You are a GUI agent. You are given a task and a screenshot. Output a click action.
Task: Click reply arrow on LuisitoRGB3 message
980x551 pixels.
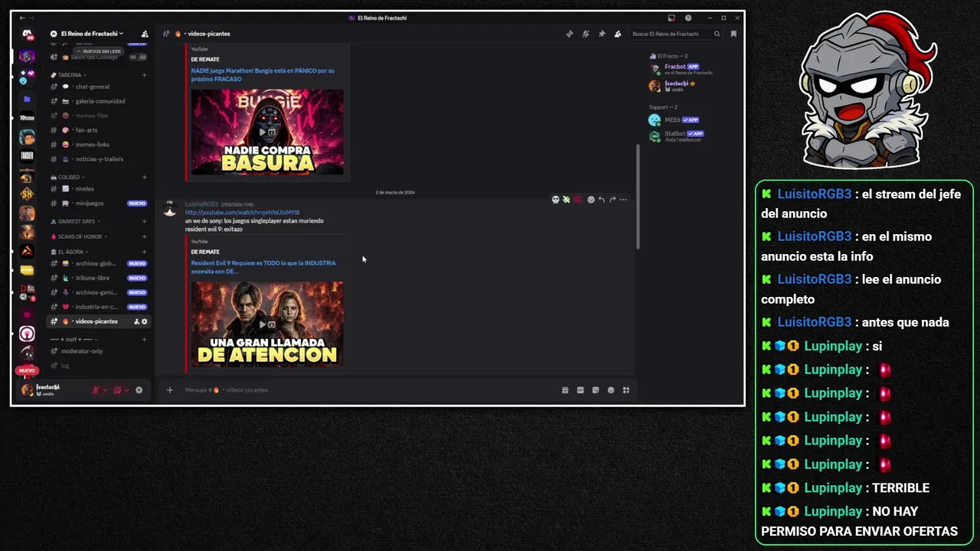click(602, 200)
